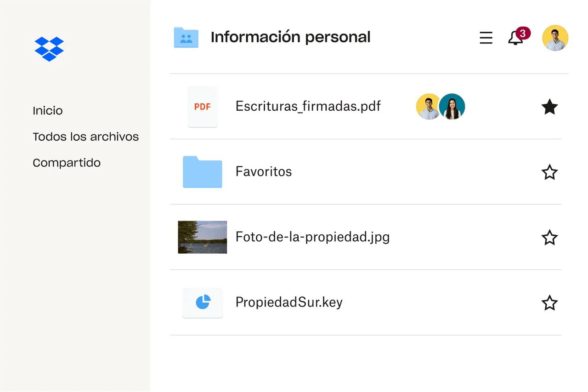Click the folder title Información personal
Screen dimensions: 588x392
290,37
